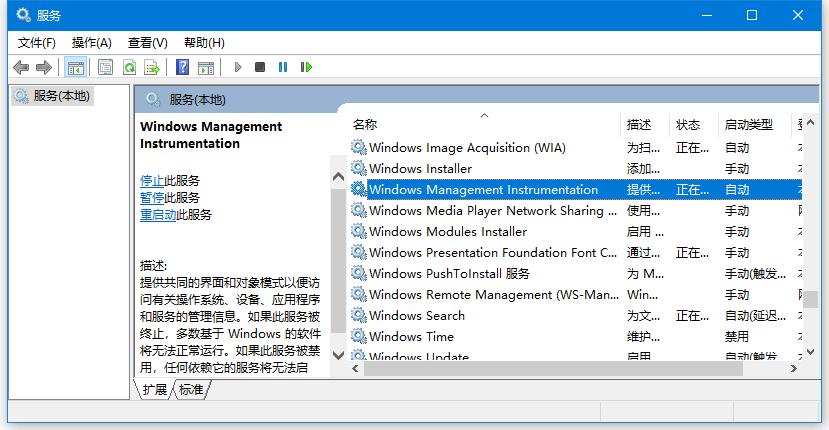Click gear icon of Windows PushToInstall 服务

click(x=358, y=273)
